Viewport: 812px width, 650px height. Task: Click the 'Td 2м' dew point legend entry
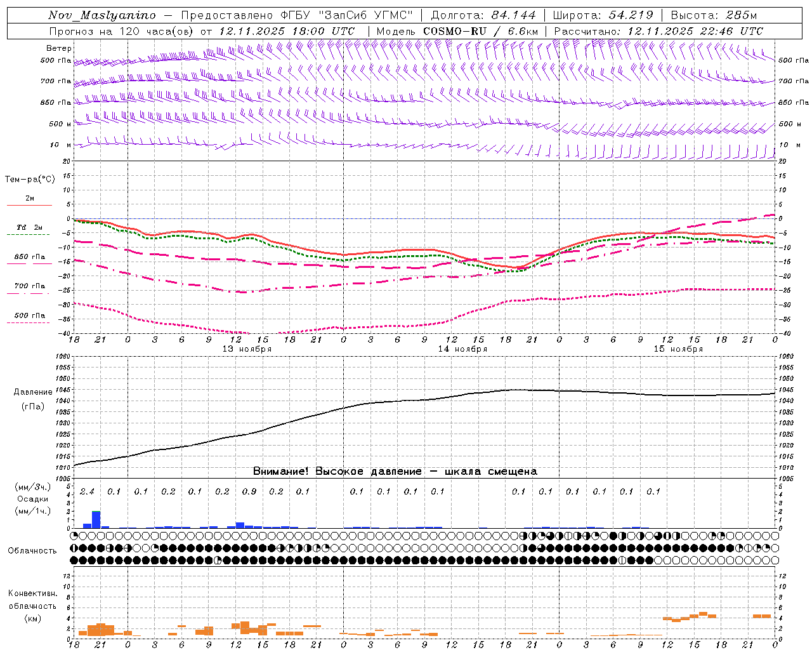click(x=30, y=227)
